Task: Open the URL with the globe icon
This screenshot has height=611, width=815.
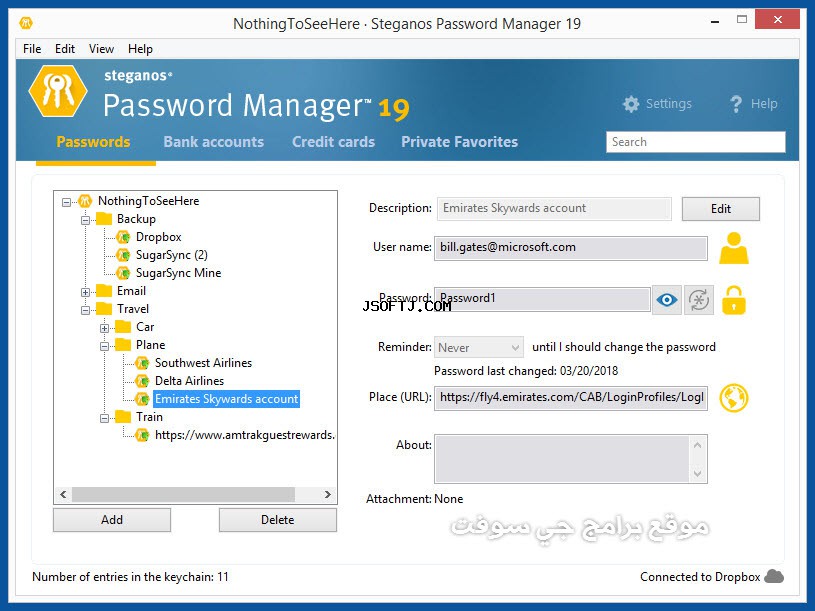Action: point(733,398)
